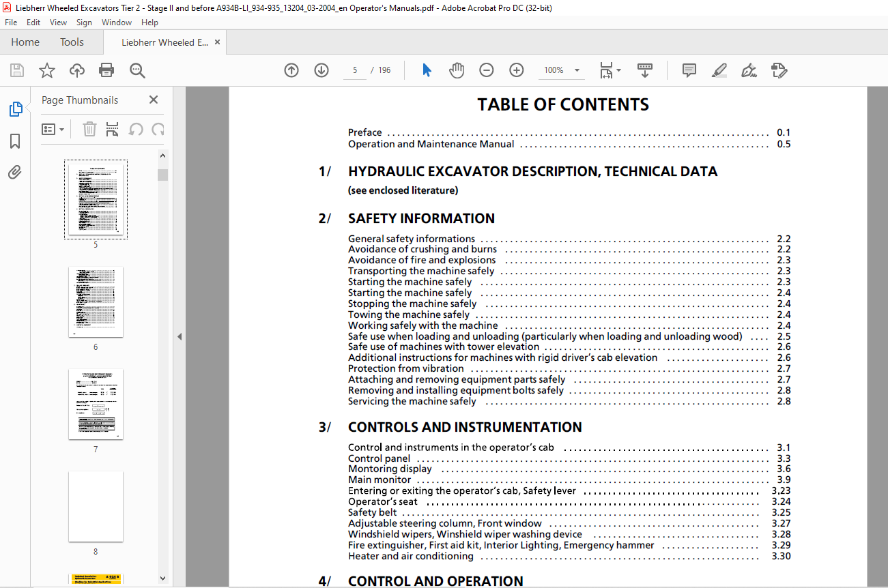Viewport: 888px width, 588px height.
Task: Click the Safety belt contents entry
Action: (569, 512)
